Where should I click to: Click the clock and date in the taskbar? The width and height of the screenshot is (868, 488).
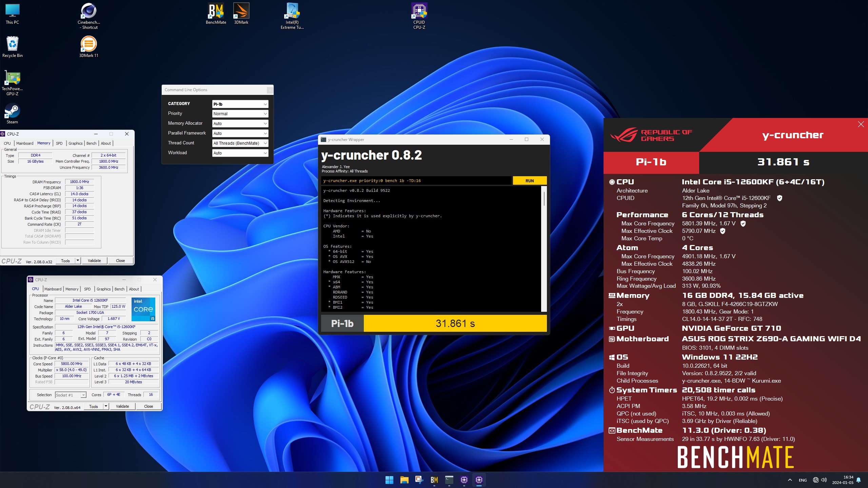pos(843,480)
